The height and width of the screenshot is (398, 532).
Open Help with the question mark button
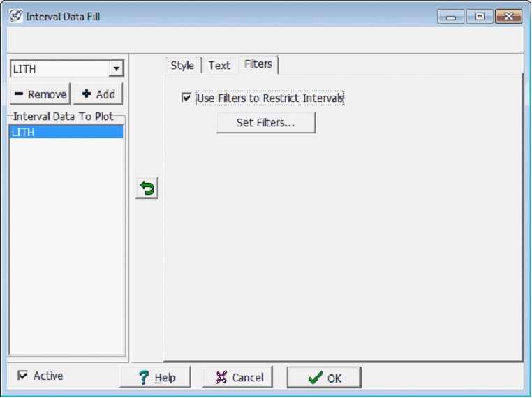pyautogui.click(x=156, y=377)
